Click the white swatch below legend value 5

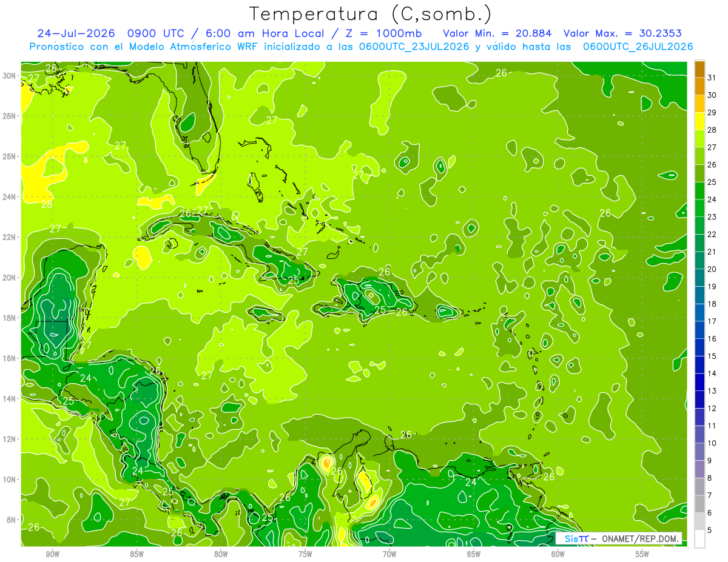[x=699, y=539]
